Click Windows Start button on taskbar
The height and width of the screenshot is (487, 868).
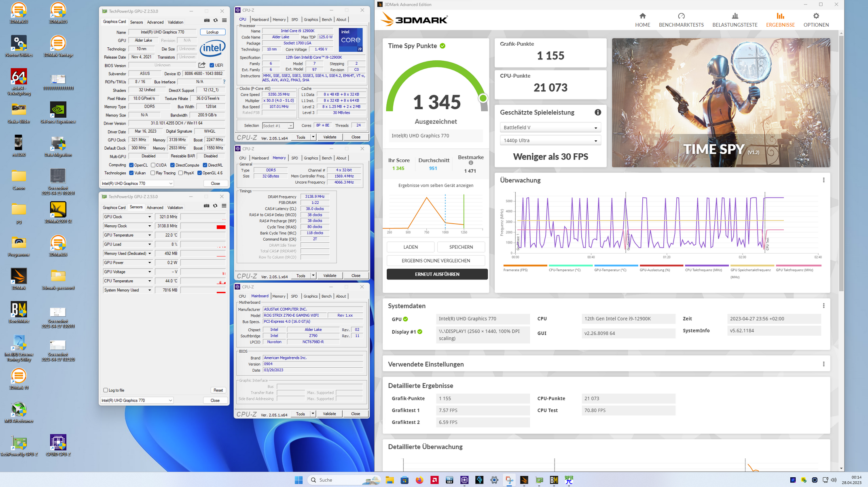pos(299,480)
